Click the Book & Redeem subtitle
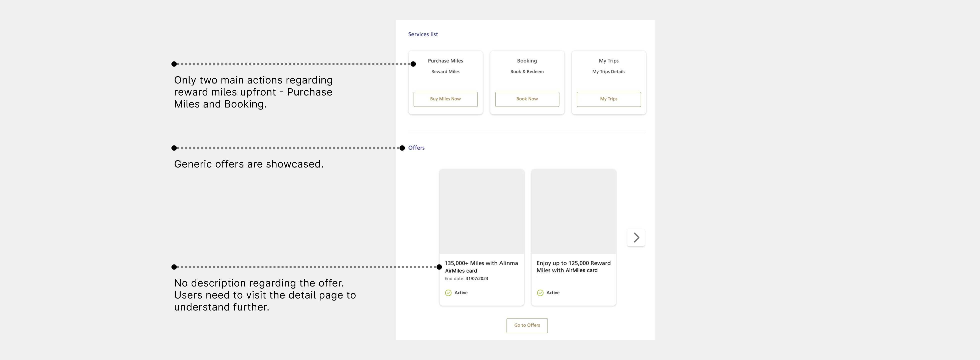980x360 pixels. tap(527, 72)
